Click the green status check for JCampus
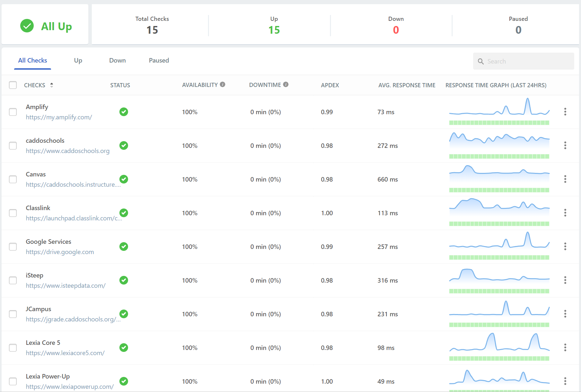This screenshot has width=581, height=392. (x=124, y=314)
